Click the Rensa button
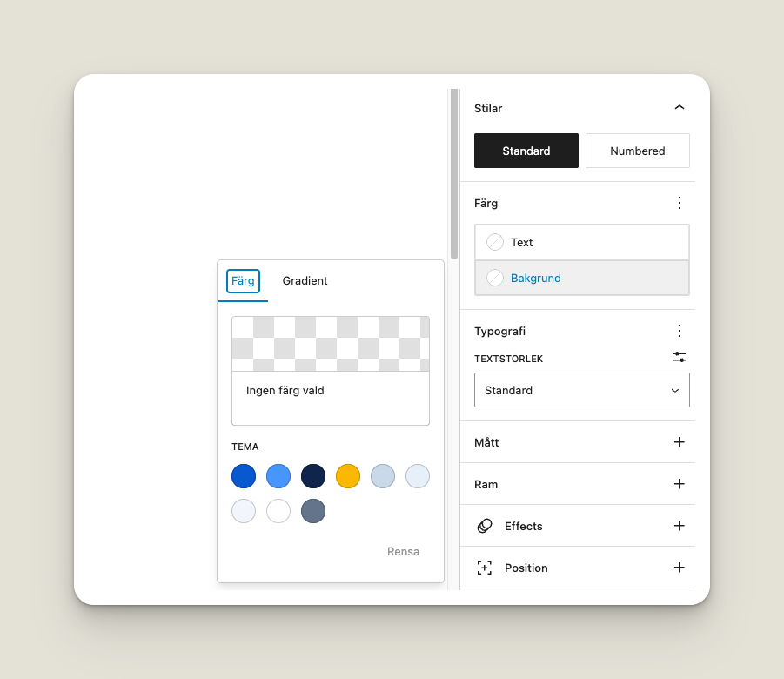The image size is (784, 679). coord(403,551)
